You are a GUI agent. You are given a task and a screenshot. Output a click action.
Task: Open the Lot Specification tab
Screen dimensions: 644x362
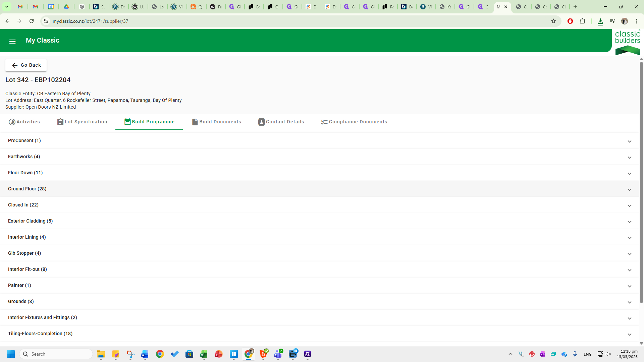(x=82, y=122)
